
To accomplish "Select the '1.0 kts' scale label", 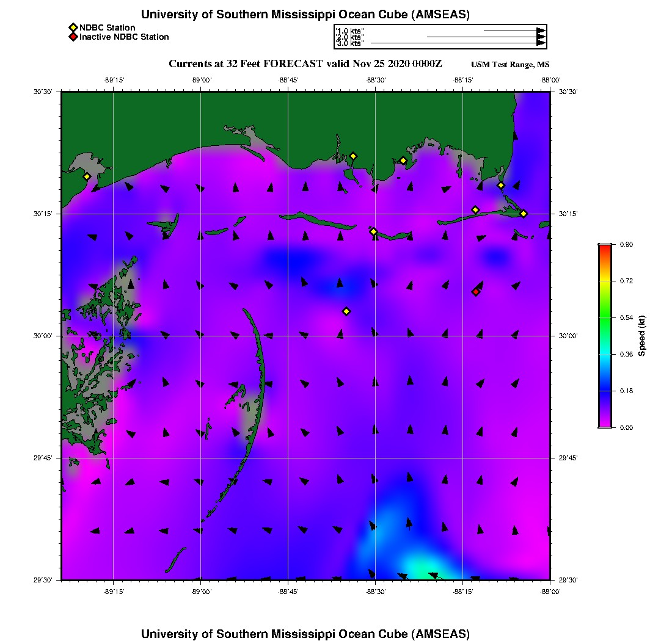I will 351,31.
